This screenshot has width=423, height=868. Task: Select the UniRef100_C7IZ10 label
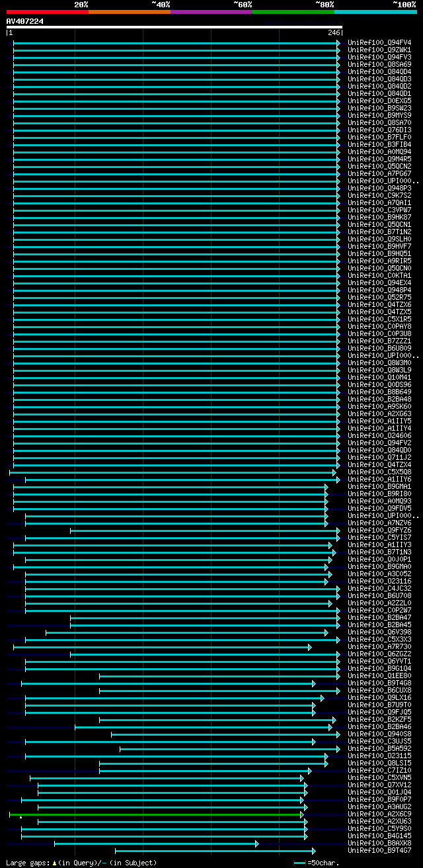tap(379, 771)
